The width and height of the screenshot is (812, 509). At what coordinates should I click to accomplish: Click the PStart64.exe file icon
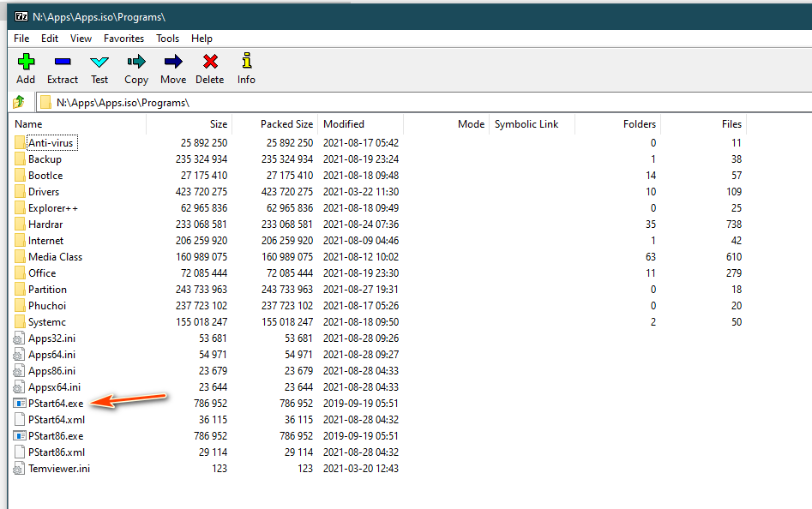pyautogui.click(x=19, y=403)
